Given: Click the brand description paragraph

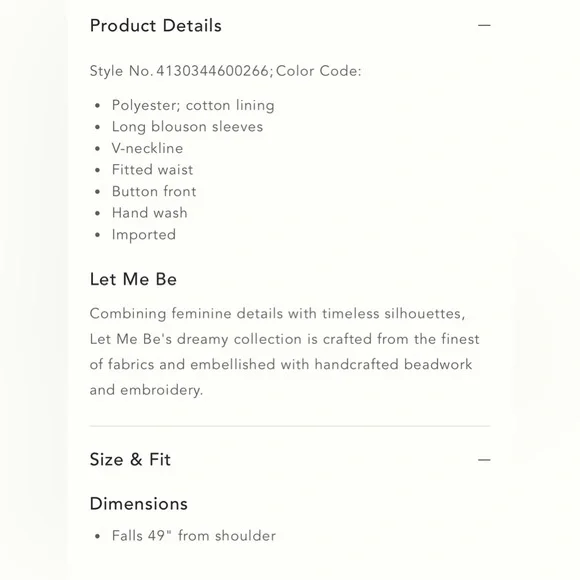Looking at the screenshot, I should [x=284, y=352].
